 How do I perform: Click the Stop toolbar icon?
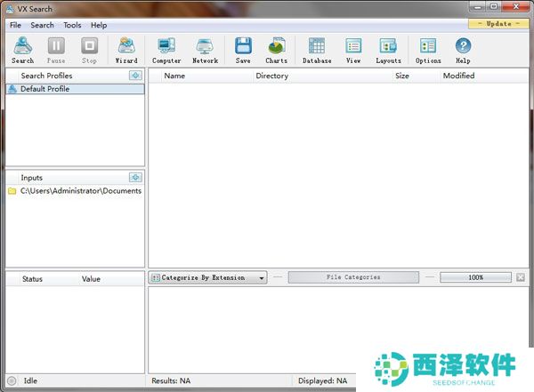point(89,50)
